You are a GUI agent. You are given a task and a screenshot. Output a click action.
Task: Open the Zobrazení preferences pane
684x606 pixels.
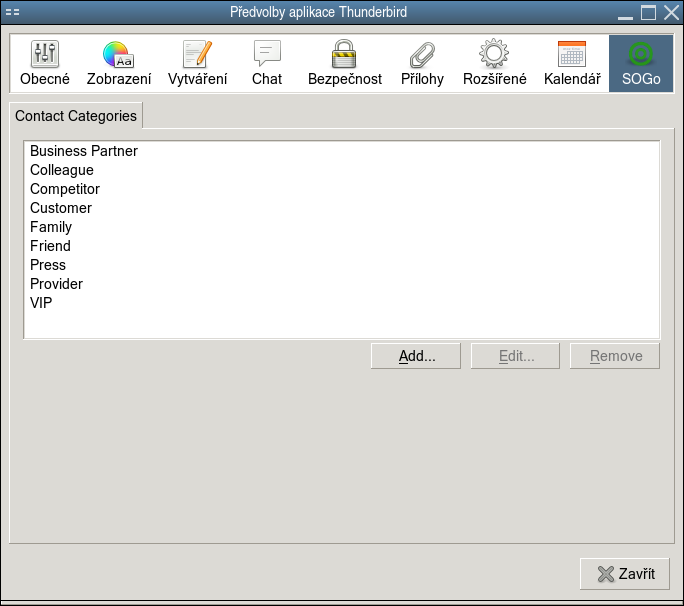click(119, 64)
